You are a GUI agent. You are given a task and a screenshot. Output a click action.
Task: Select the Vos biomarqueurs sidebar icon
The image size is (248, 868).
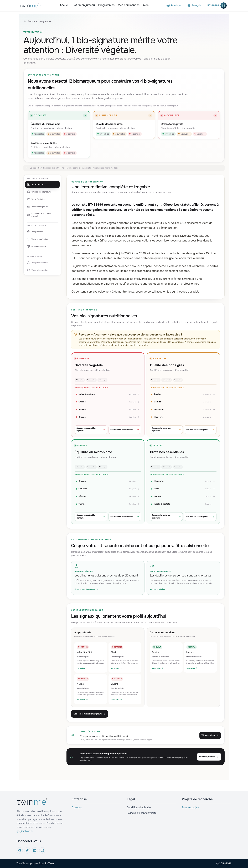point(28,206)
